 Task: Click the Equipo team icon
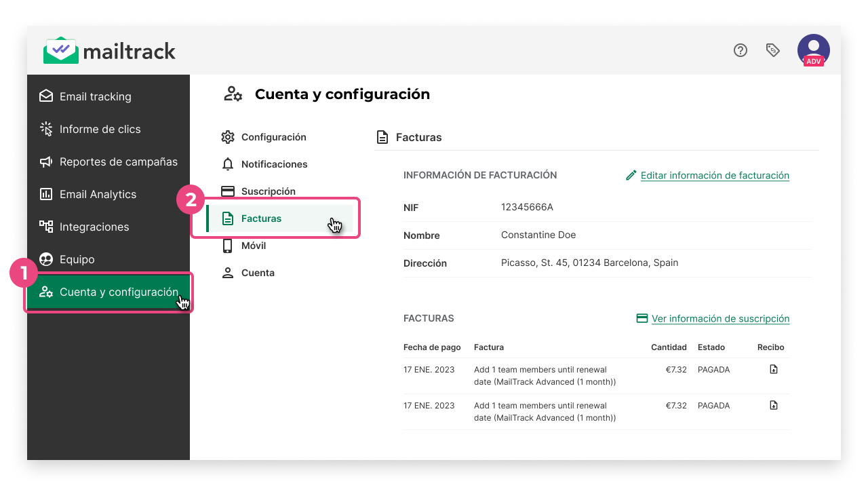pyautogui.click(x=46, y=259)
